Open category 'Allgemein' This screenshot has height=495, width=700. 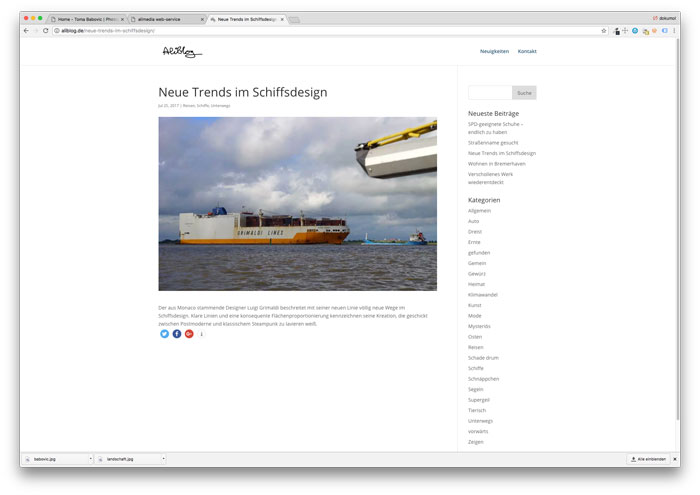479,211
